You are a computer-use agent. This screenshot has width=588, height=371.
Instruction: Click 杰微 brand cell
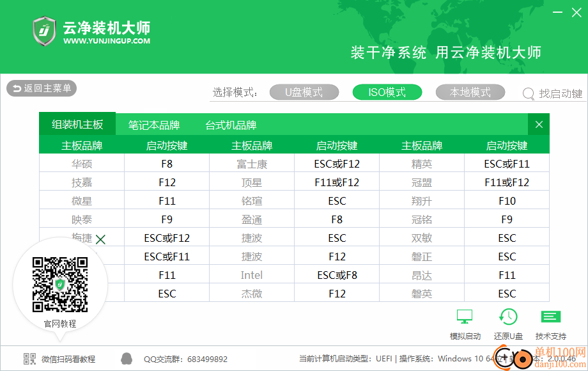252,294
